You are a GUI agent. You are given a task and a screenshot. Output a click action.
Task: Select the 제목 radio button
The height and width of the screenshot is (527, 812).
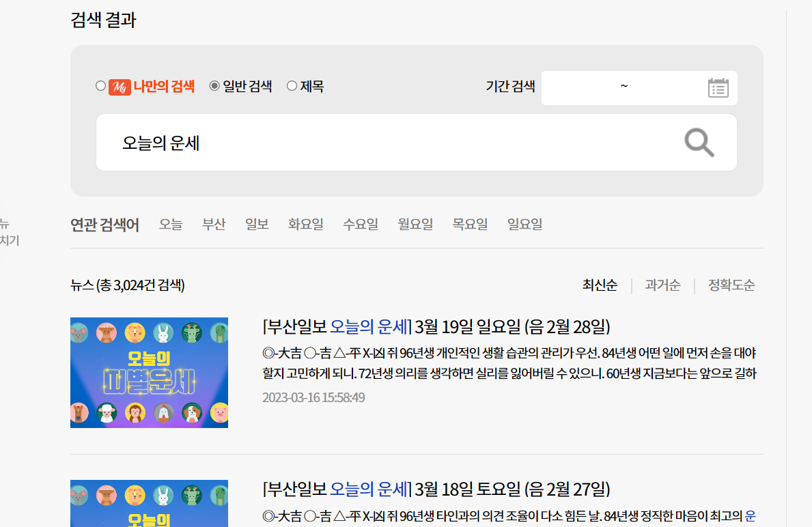pyautogui.click(x=292, y=86)
